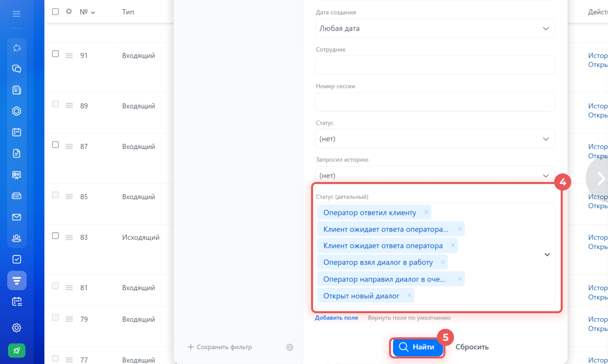Open the row menu for entry 83
The image size is (608, 364).
[69, 237]
